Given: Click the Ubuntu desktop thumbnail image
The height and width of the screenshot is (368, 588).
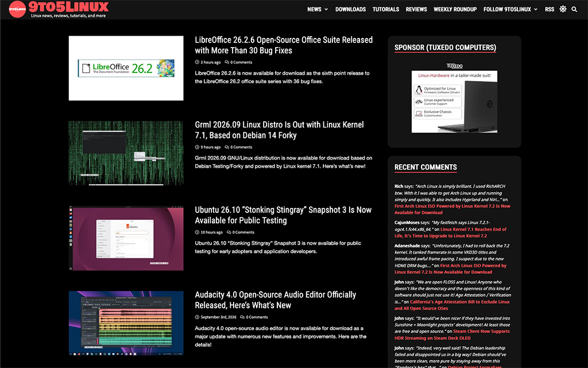Looking at the screenshot, I should (x=126, y=238).
